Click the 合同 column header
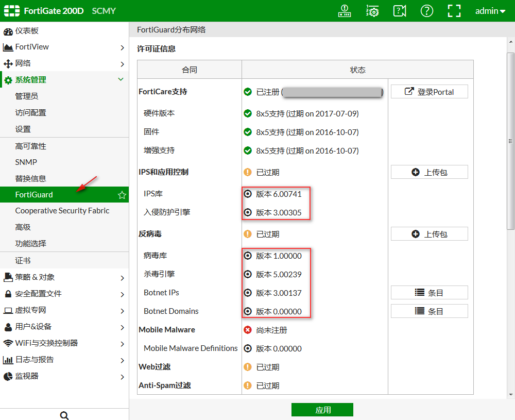Screen dimensions: 515x420 point(190,70)
